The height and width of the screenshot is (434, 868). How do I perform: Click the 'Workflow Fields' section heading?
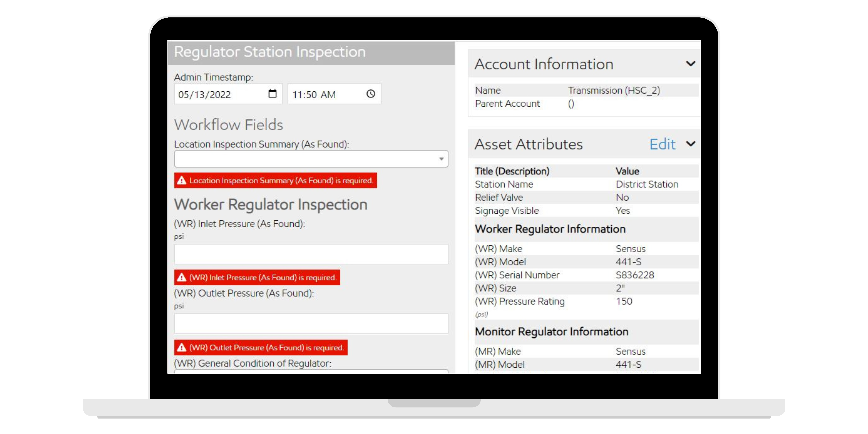pyautogui.click(x=228, y=125)
